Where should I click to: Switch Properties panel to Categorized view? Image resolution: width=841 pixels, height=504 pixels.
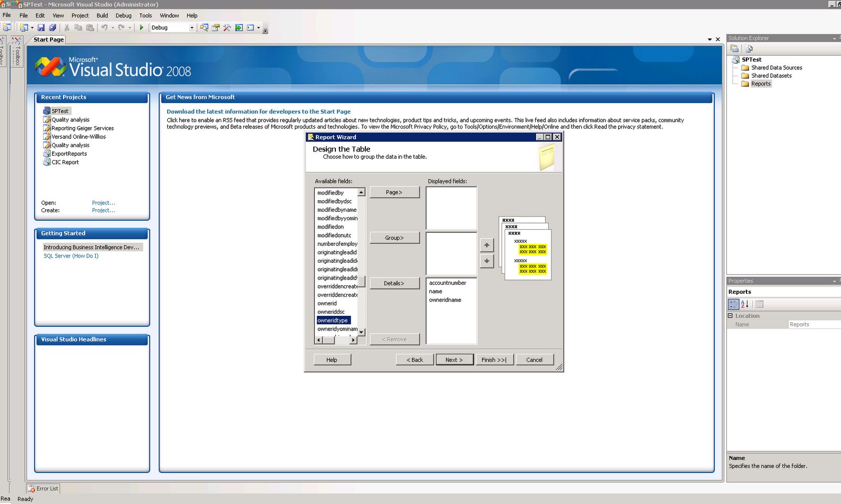coord(733,304)
